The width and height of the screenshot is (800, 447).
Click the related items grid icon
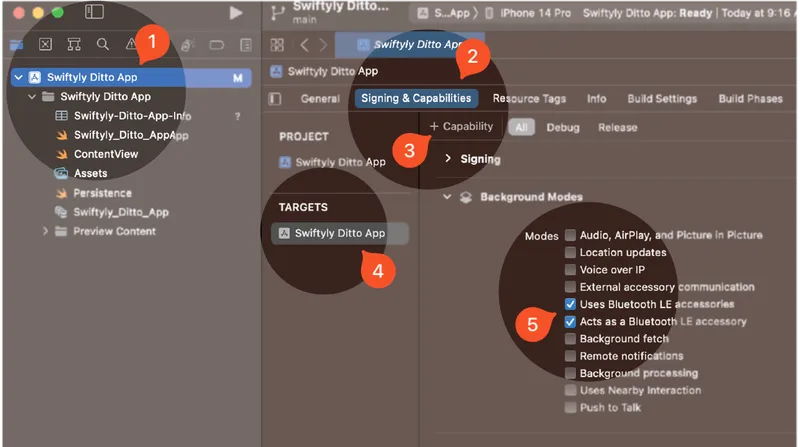tap(277, 45)
